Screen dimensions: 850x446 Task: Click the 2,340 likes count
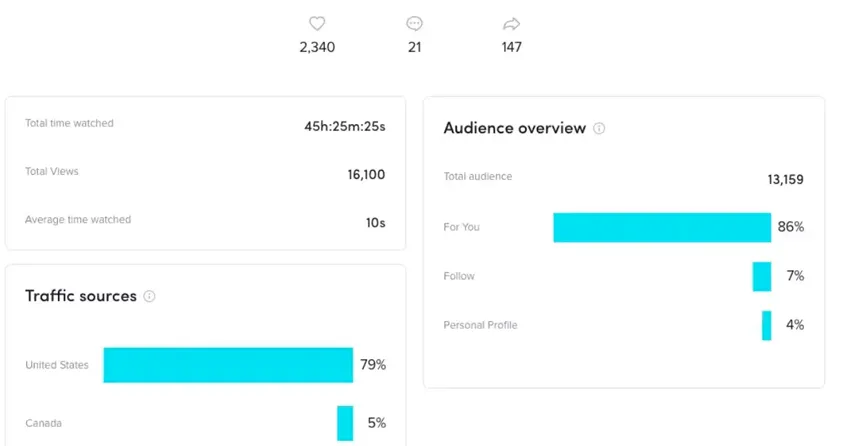click(x=317, y=47)
